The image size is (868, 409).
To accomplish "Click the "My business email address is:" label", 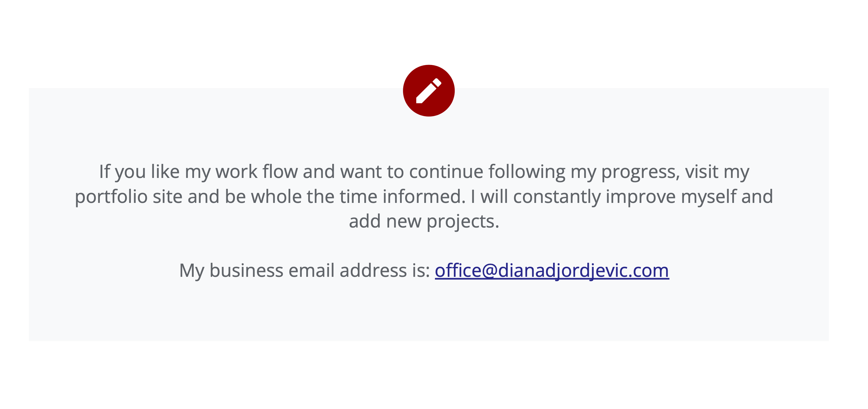I will [304, 270].
